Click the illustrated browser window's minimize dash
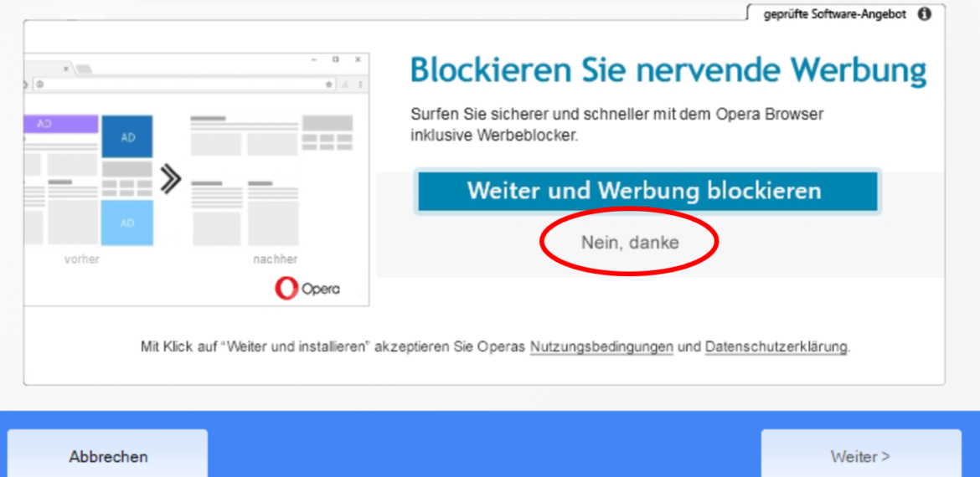The height and width of the screenshot is (477, 980). [x=314, y=60]
